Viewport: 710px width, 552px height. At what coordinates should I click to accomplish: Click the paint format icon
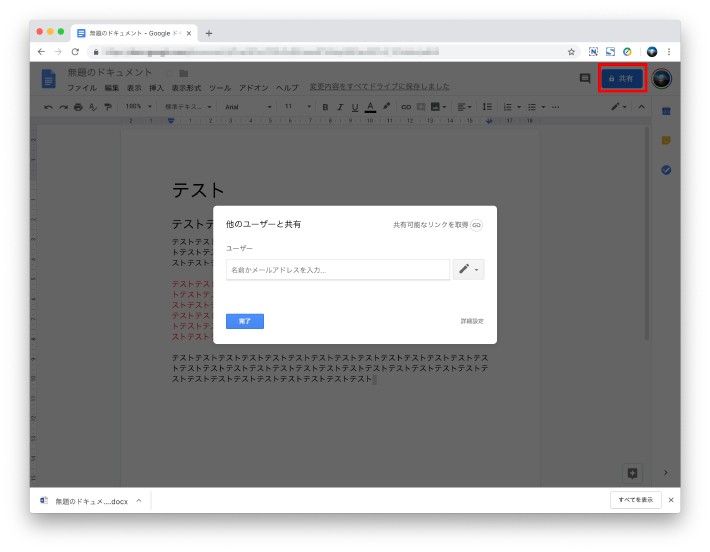click(108, 107)
